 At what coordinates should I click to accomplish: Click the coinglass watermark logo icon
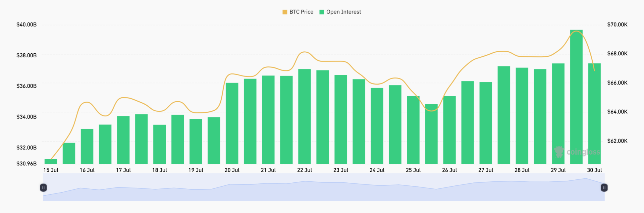559,152
